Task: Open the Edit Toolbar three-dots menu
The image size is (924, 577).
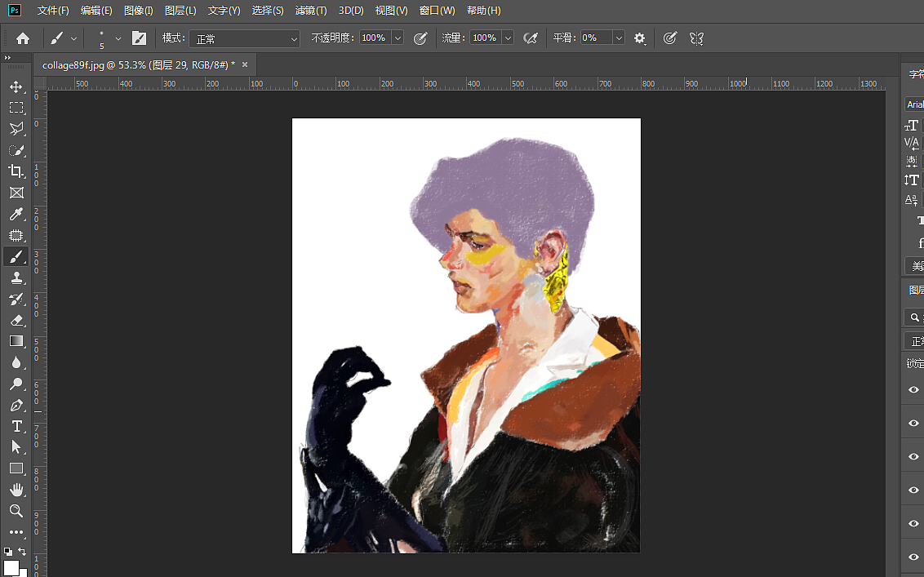Action: point(16,532)
